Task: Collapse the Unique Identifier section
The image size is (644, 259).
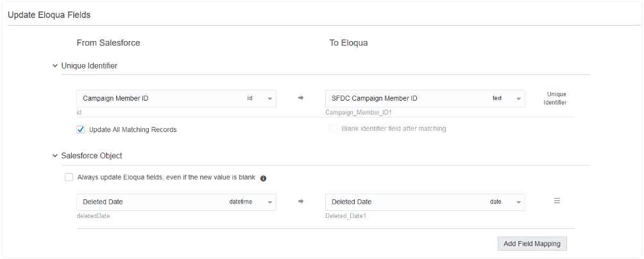Action: (x=55, y=65)
